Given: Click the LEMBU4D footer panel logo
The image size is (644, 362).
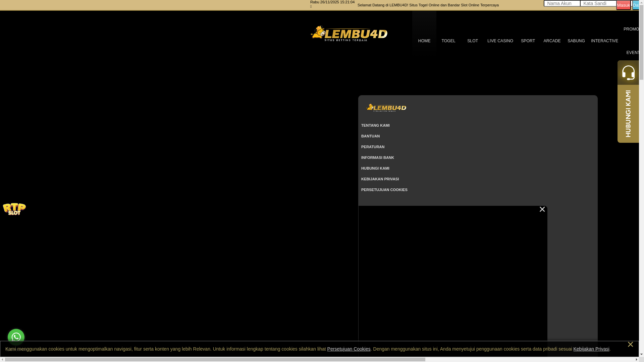Looking at the screenshot, I should point(386,108).
